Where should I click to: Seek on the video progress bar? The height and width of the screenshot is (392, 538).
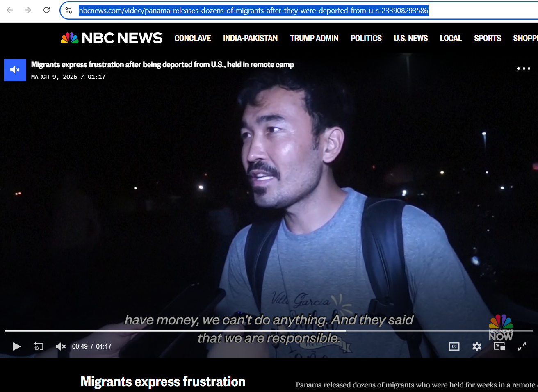[x=269, y=330]
